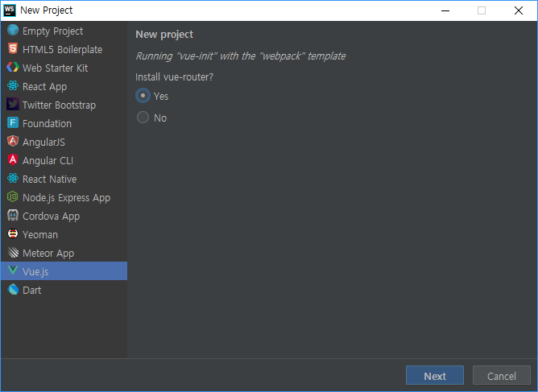
Task: Click the Angular CLI red icon
Action: point(13,160)
